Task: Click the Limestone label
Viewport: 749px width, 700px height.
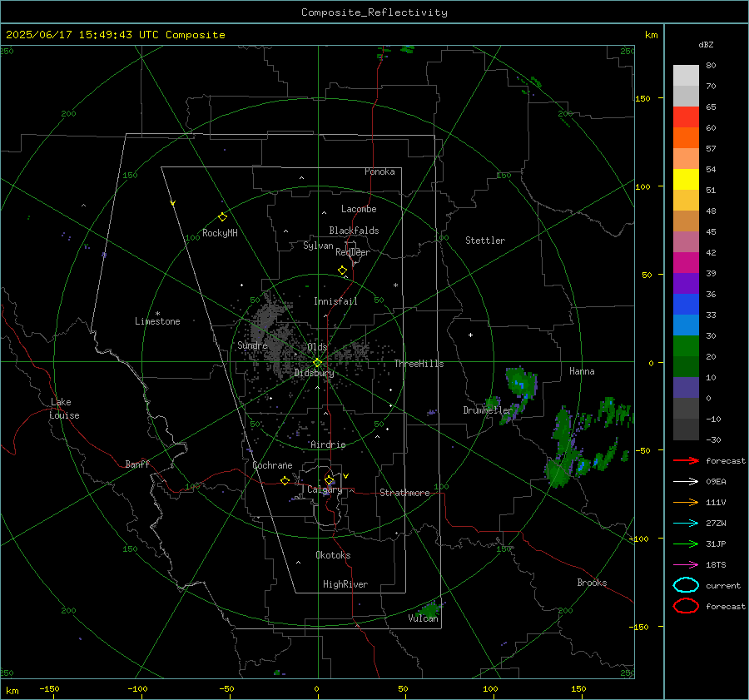Action: (157, 321)
